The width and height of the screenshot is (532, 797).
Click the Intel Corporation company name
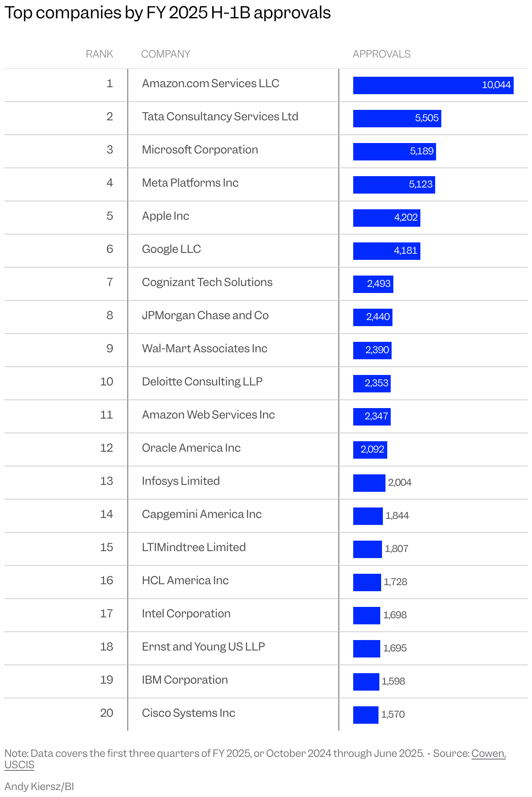click(186, 613)
